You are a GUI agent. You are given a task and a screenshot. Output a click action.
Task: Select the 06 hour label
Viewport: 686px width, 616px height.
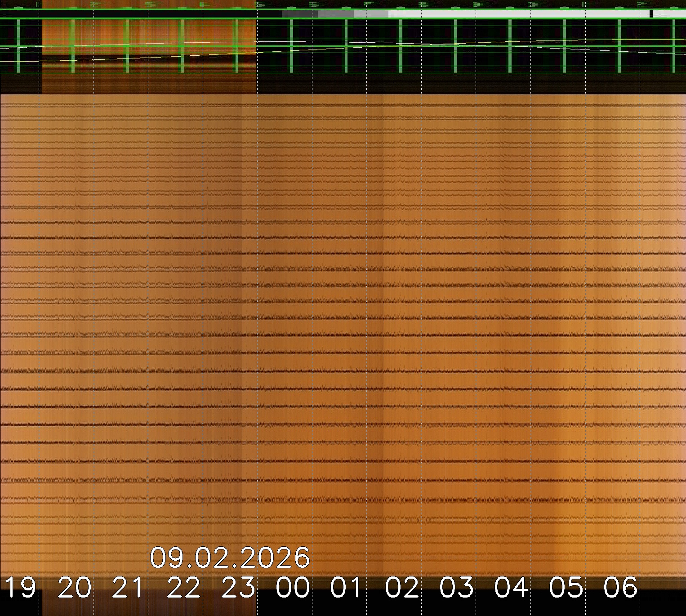pos(620,588)
